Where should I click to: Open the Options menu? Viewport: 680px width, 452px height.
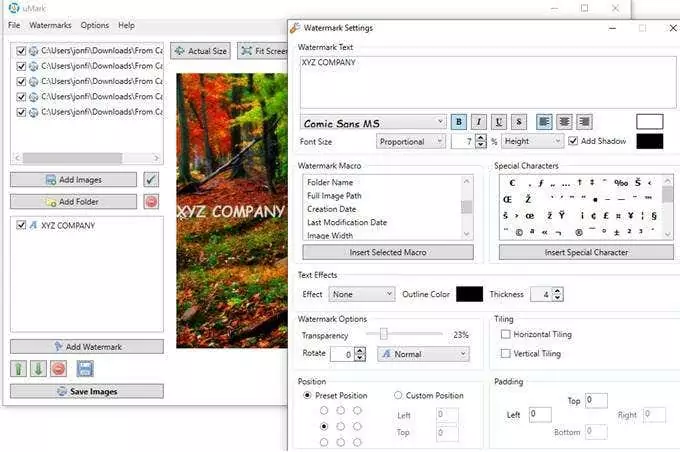(95, 25)
